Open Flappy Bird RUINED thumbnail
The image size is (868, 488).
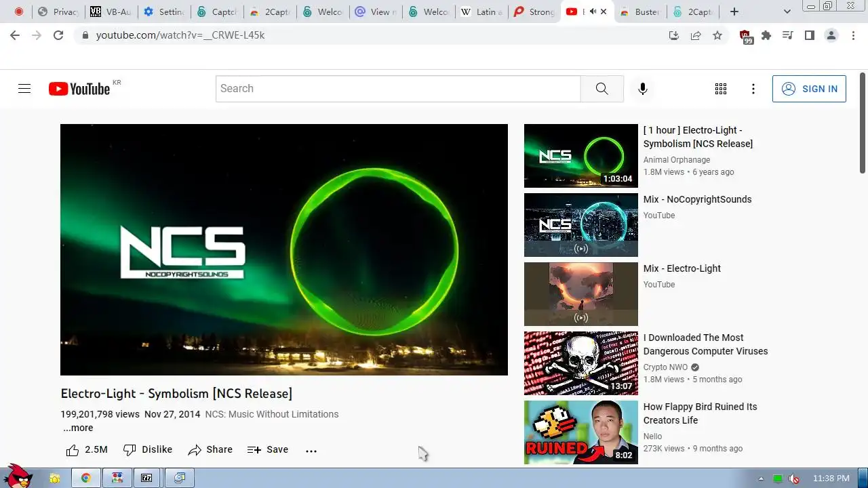coord(581,432)
